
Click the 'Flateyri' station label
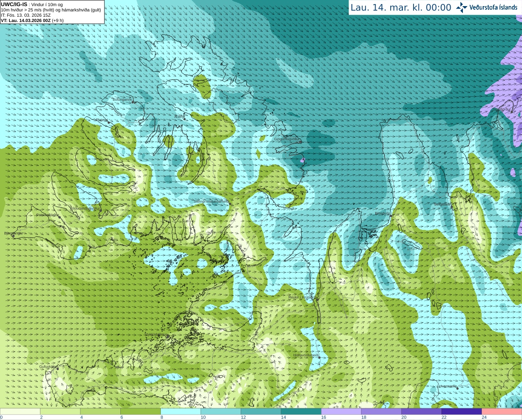102,120
